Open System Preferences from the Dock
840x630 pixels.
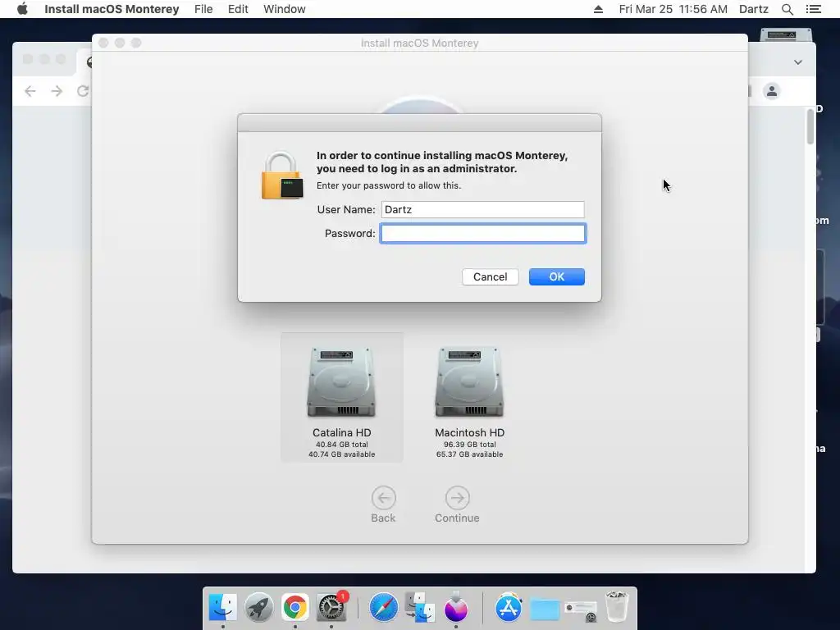pyautogui.click(x=331, y=608)
